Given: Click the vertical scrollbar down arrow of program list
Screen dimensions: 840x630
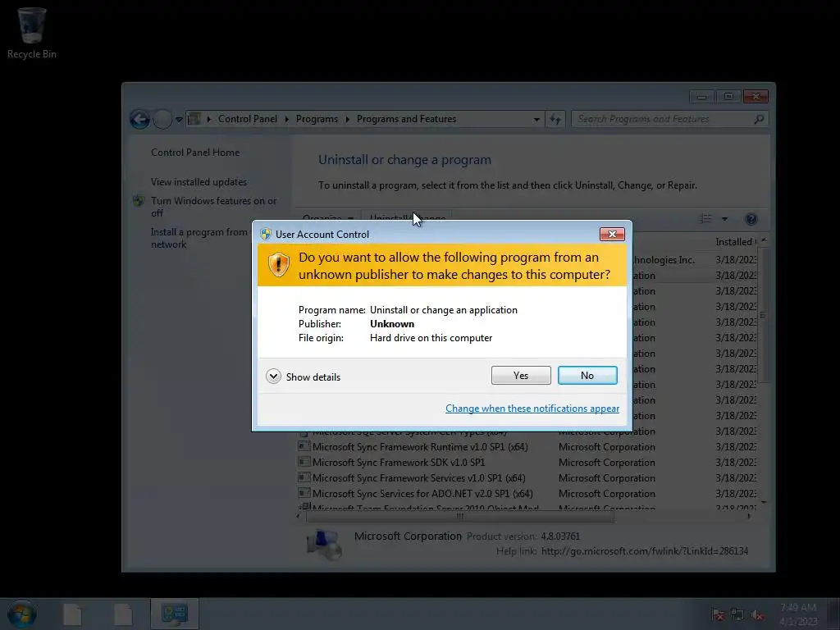Looking at the screenshot, I should (764, 503).
